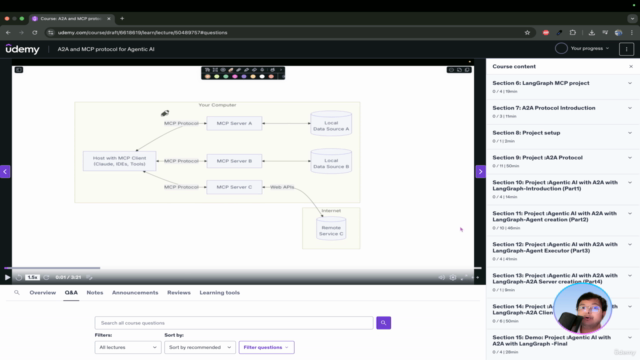Viewport: 640px width, 360px height.
Task: Expand Section 15: Demo Project Final
Action: tap(563, 344)
